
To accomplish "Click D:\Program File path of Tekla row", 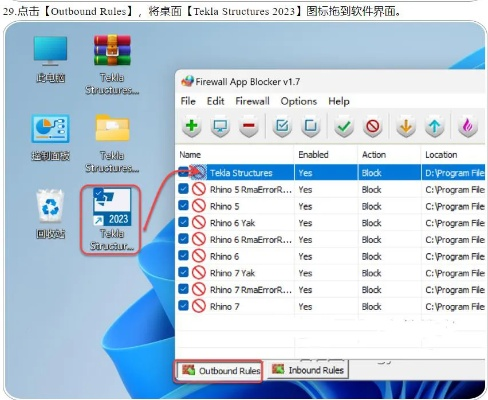I will pos(455,173).
